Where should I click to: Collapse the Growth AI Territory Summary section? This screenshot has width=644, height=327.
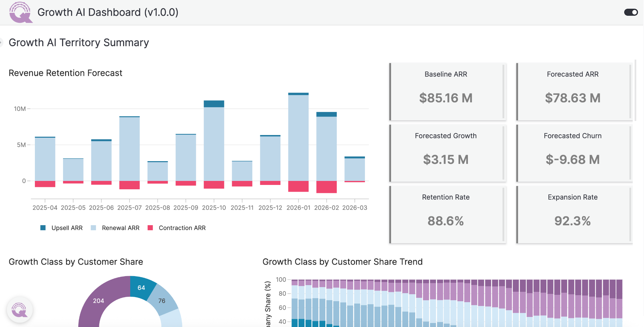point(1,43)
